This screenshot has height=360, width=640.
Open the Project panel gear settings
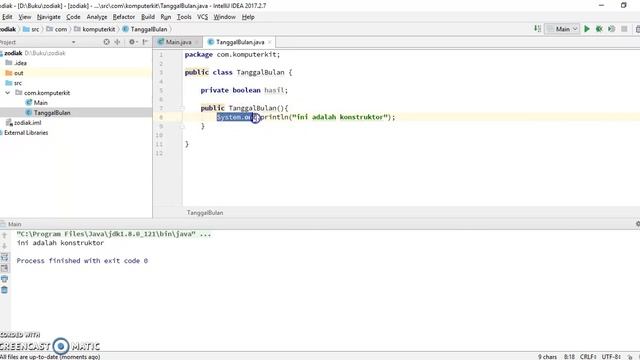[132, 42]
